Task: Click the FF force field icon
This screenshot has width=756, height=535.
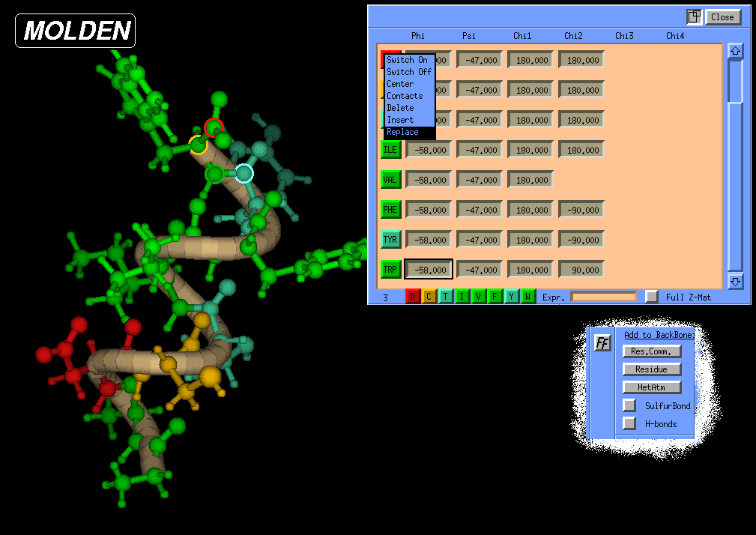Action: coord(602,343)
